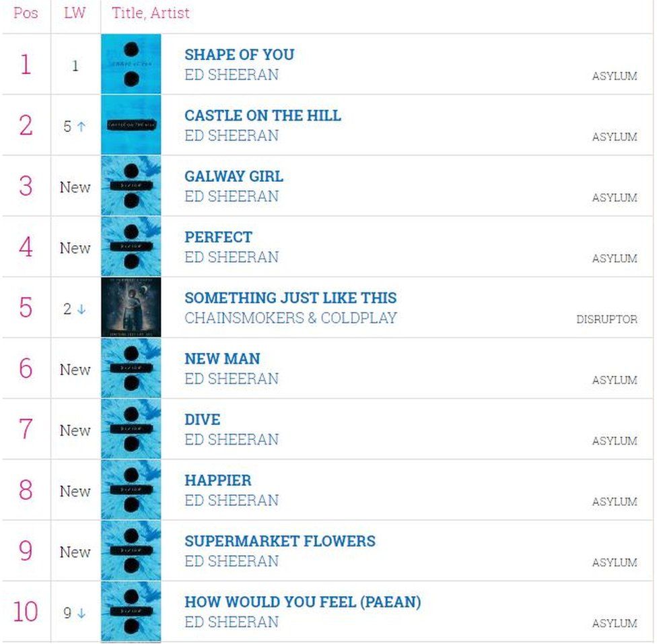657x644 pixels.
Task: Open the Perfect song title link
Action: point(218,237)
